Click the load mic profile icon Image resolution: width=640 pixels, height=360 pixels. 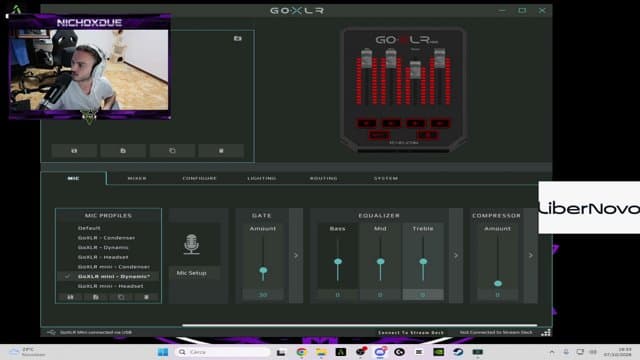pyautogui.click(x=71, y=297)
